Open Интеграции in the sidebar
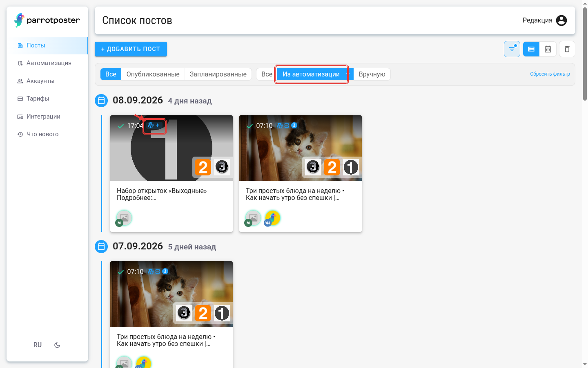The height and width of the screenshot is (368, 588). point(47,117)
